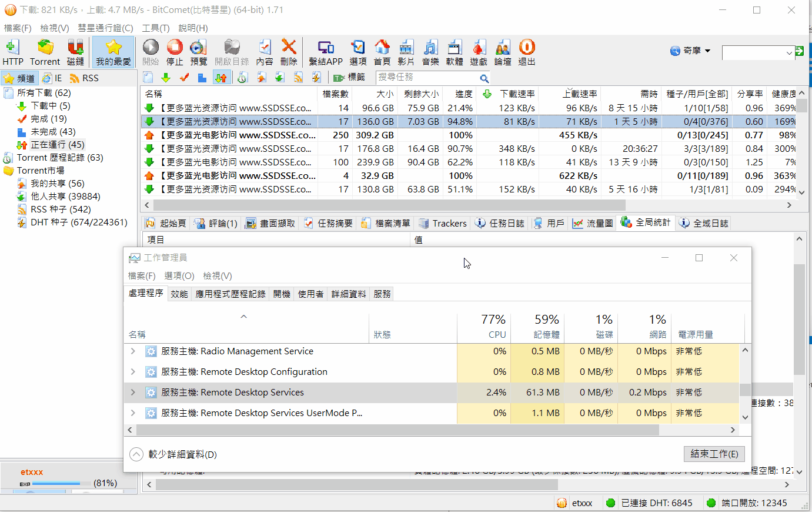The width and height of the screenshot is (812, 512).
Task: Open the 選項(O) menu in Task Manager
Action: (x=179, y=276)
